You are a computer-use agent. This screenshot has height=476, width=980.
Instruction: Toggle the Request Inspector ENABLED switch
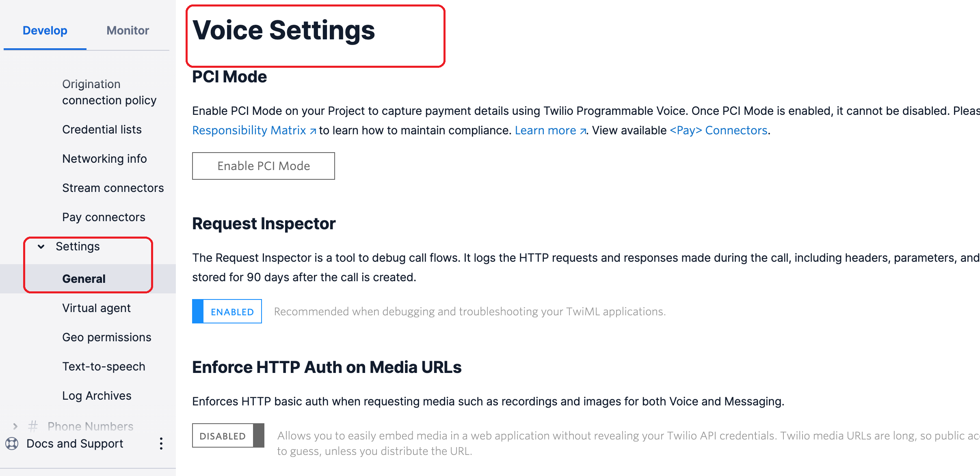(x=227, y=311)
